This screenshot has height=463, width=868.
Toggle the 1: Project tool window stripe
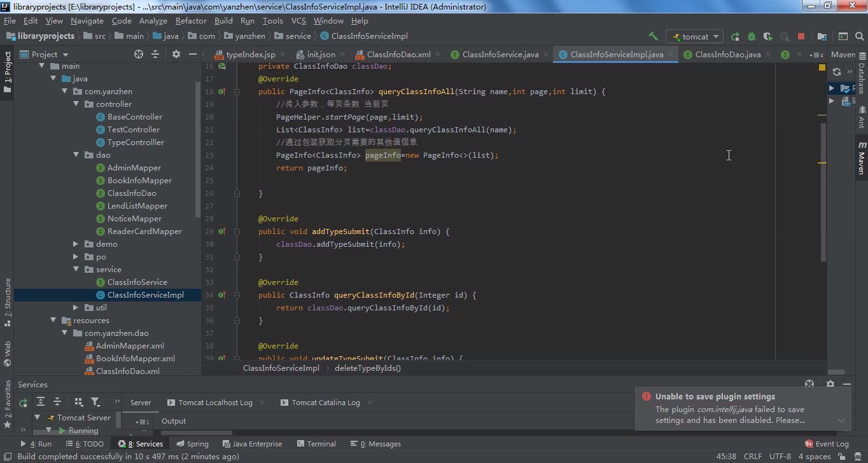click(x=8, y=71)
